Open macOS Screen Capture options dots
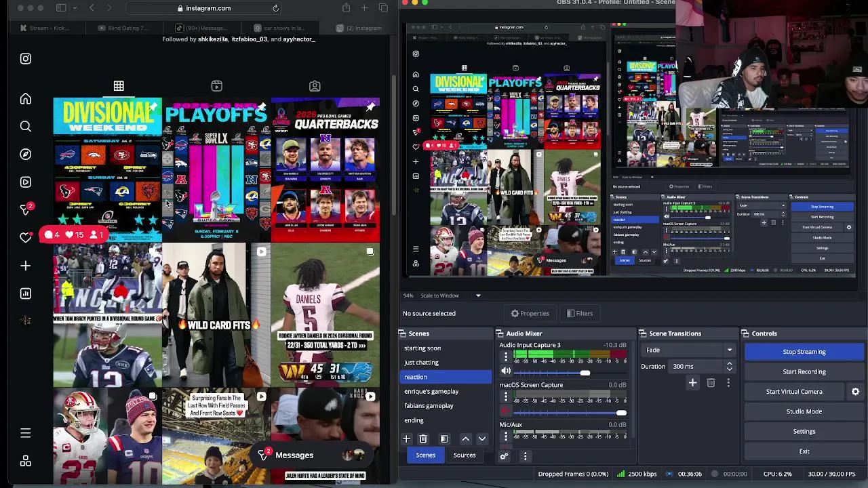This screenshot has width=868, height=488. (x=505, y=398)
